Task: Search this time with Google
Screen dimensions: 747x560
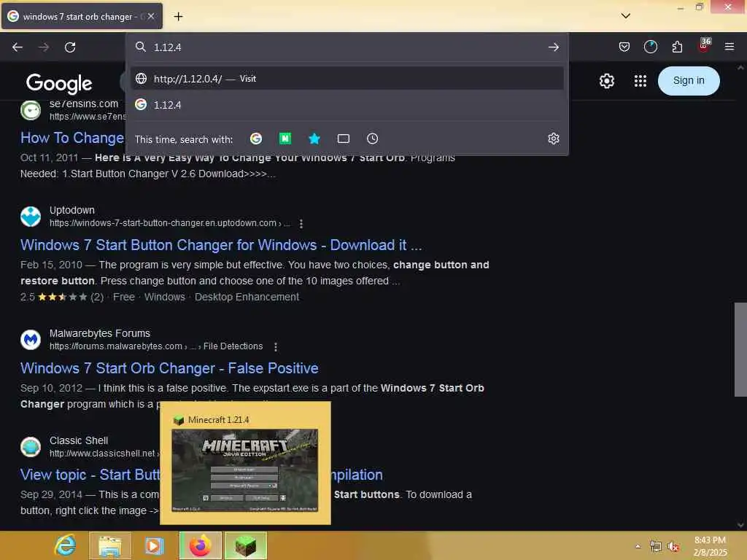Action: click(x=256, y=139)
